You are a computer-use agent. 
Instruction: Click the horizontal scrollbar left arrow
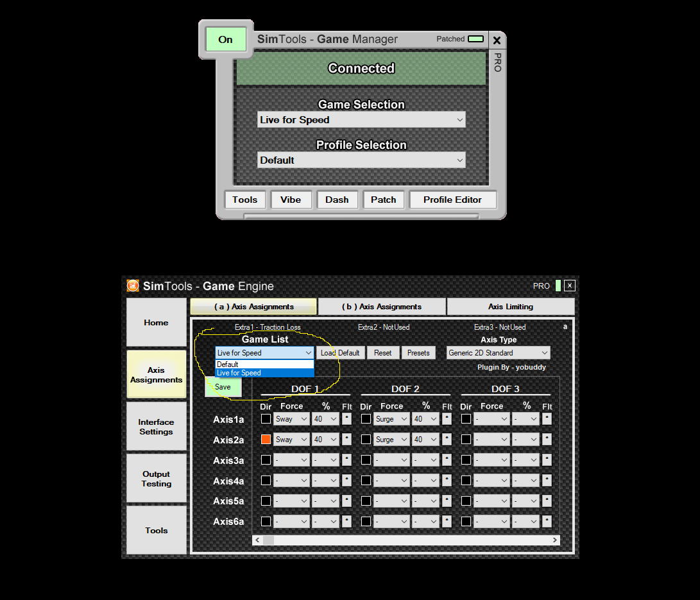tap(258, 540)
